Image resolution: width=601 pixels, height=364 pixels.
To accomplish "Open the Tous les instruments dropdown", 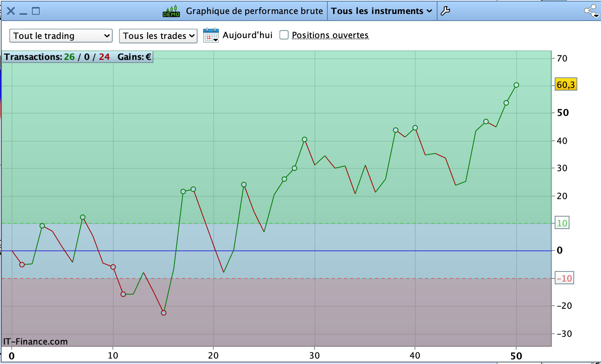I will 382,11.
